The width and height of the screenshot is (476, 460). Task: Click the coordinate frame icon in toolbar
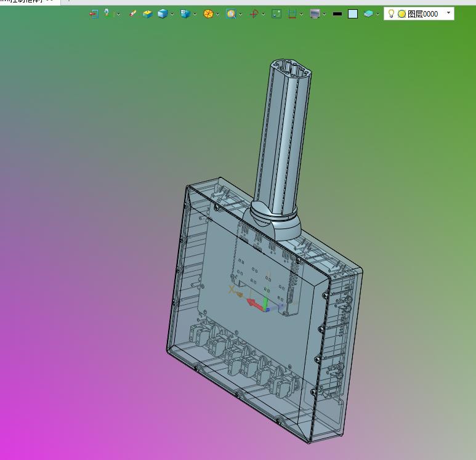[x=107, y=13]
